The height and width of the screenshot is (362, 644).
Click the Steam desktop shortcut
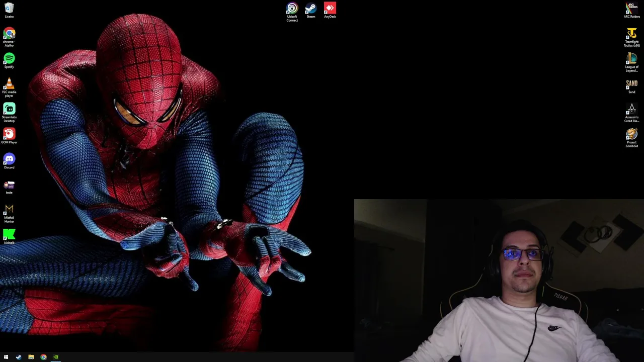[311, 10]
